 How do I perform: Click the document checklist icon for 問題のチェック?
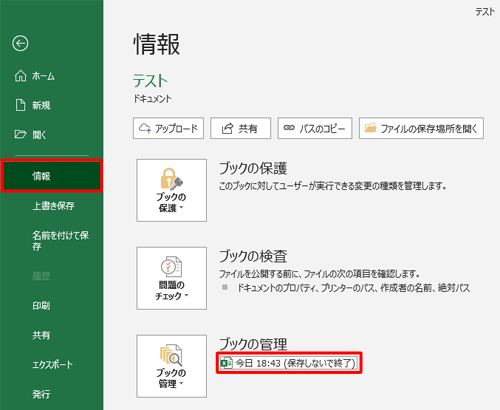[171, 266]
